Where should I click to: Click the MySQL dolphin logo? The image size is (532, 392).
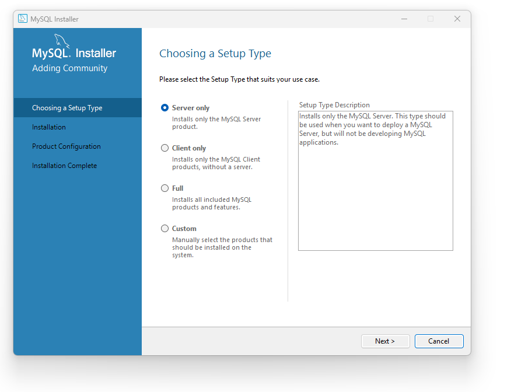click(x=62, y=41)
